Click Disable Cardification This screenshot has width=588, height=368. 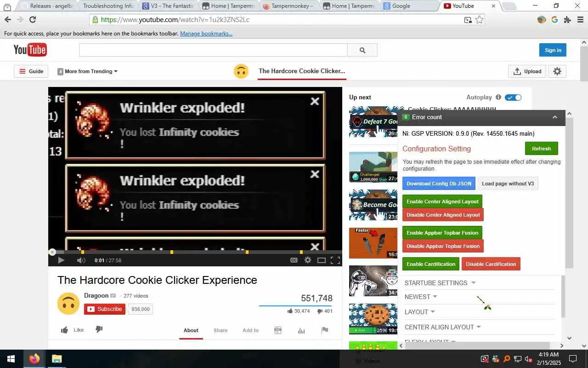491,264
